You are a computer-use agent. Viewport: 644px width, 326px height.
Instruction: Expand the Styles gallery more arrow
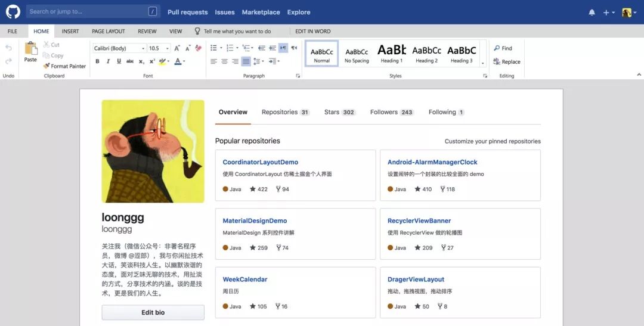(482, 64)
